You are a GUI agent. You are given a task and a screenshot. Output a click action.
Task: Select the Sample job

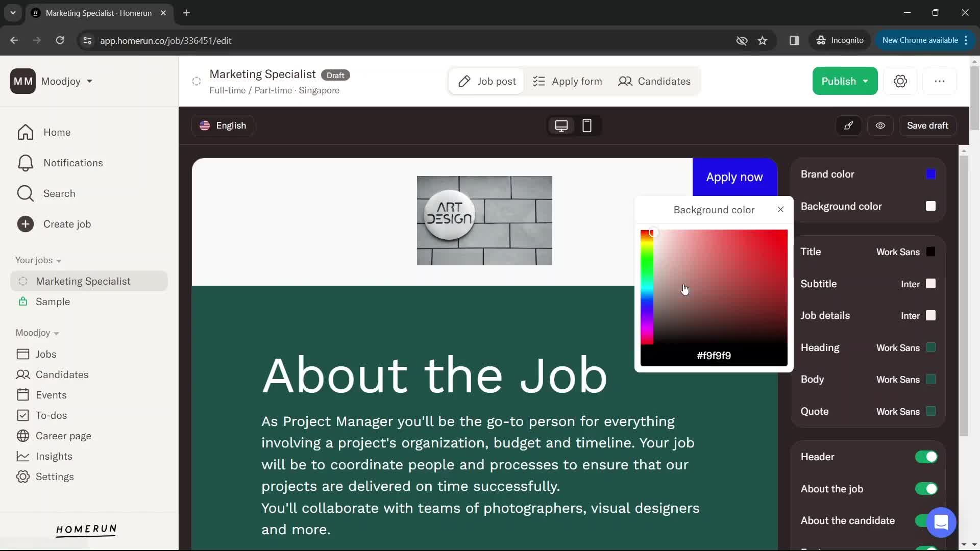(53, 302)
